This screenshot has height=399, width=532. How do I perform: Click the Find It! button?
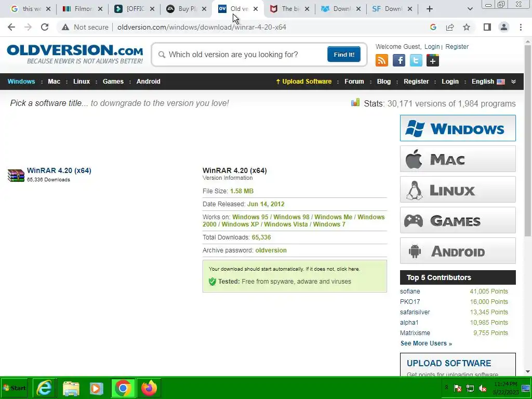[x=344, y=54]
